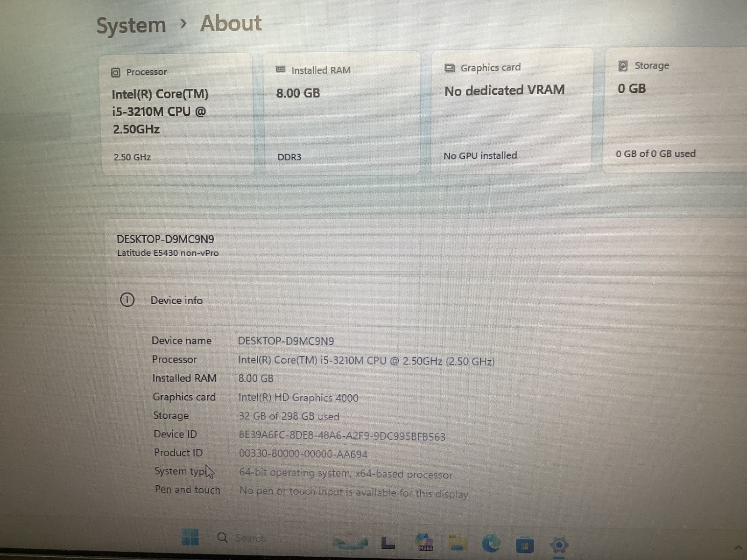Click the DESKTOP-D9MC9N9 header name
Viewport: 747px width, 560px height.
[165, 239]
